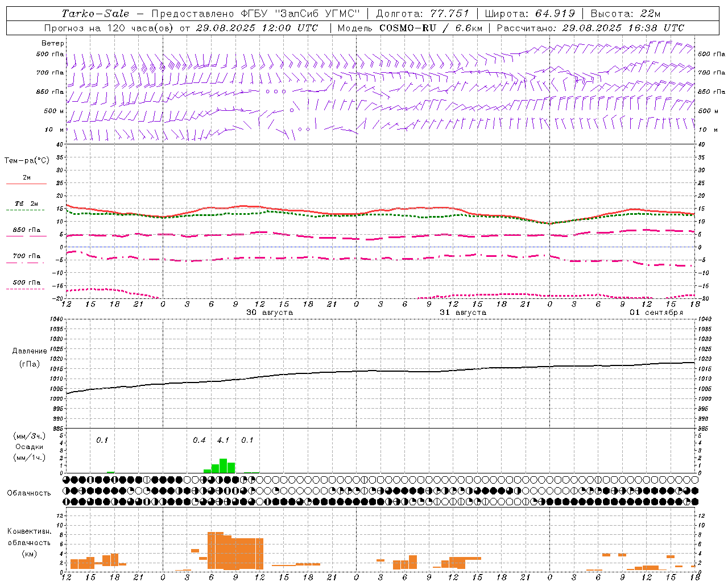The image size is (728, 582).
Task: Click the 'Конвективн.' convective cloud label
Action: tap(29, 531)
